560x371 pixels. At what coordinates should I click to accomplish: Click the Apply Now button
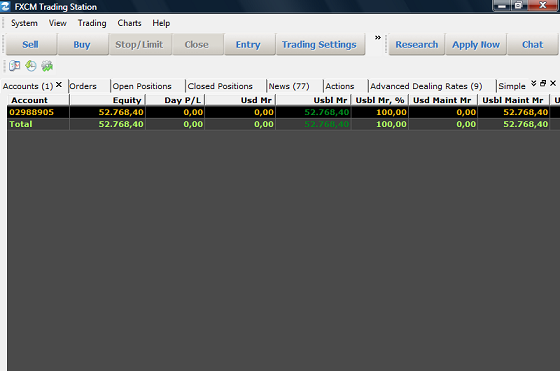476,44
